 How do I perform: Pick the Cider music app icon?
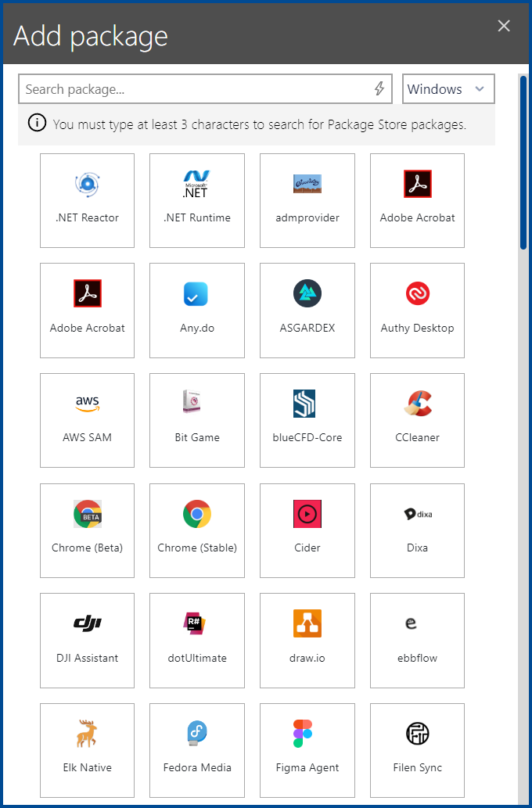[307, 514]
